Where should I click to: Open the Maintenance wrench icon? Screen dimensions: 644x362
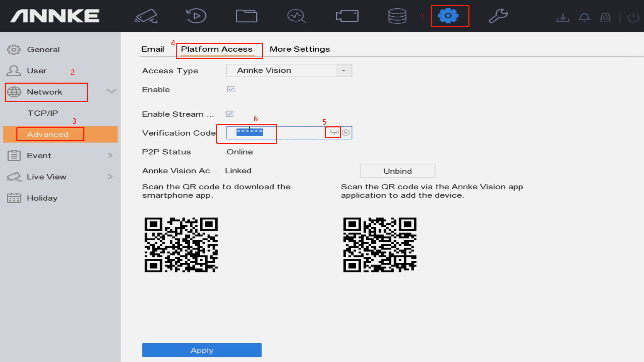tap(498, 16)
